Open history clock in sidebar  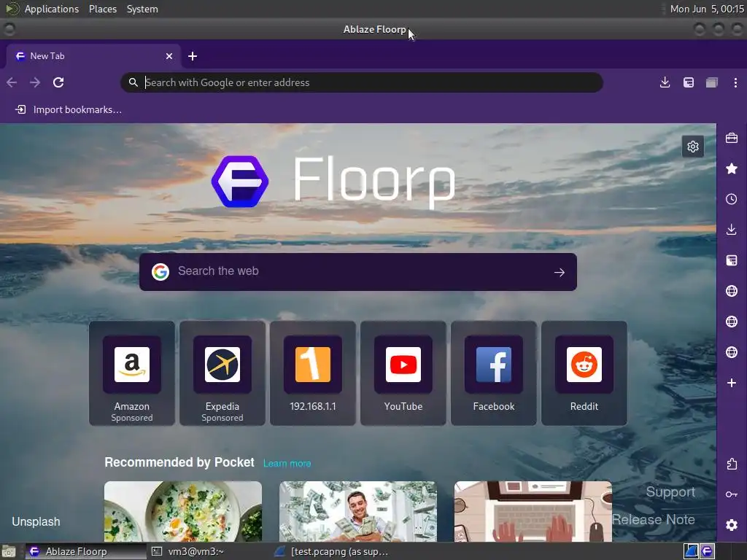point(732,199)
